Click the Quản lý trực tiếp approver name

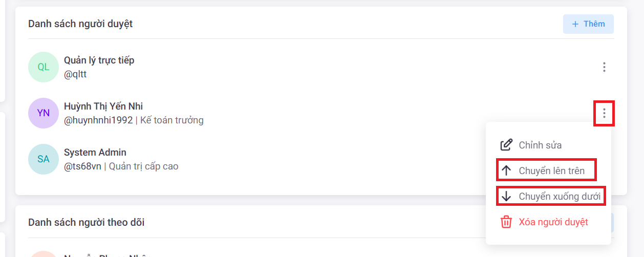point(99,60)
